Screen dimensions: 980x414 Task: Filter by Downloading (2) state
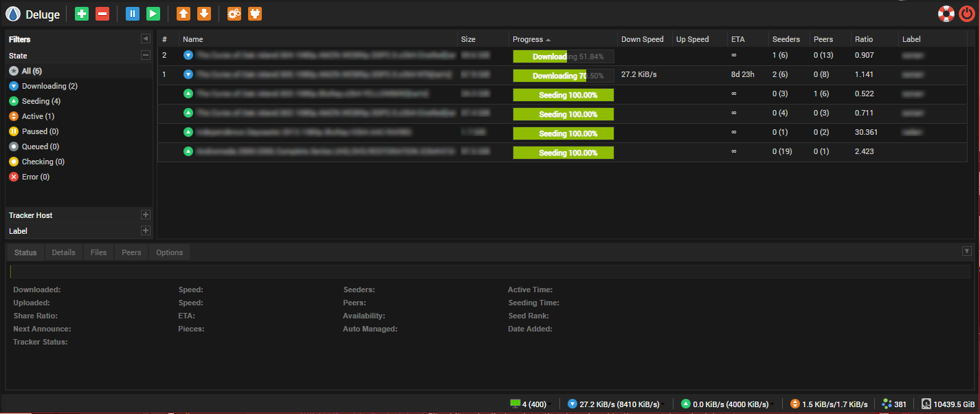(x=43, y=86)
